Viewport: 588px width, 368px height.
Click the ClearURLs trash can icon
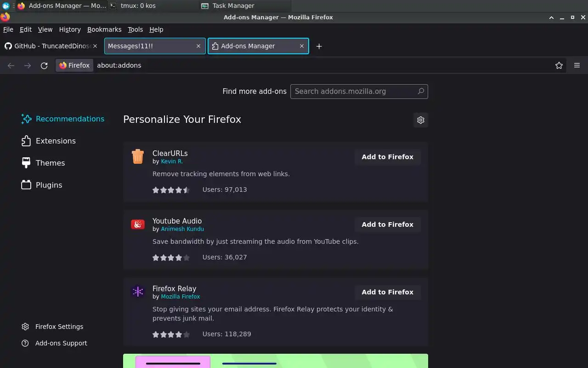138,156
